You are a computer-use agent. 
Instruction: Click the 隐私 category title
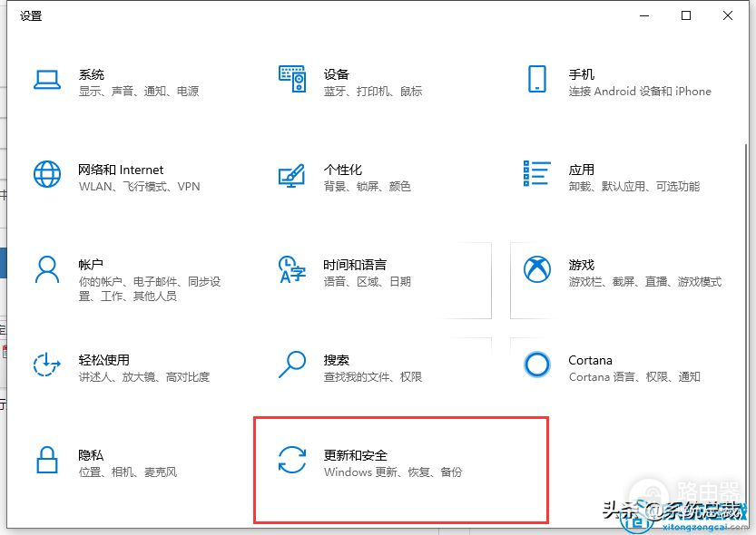coord(91,455)
